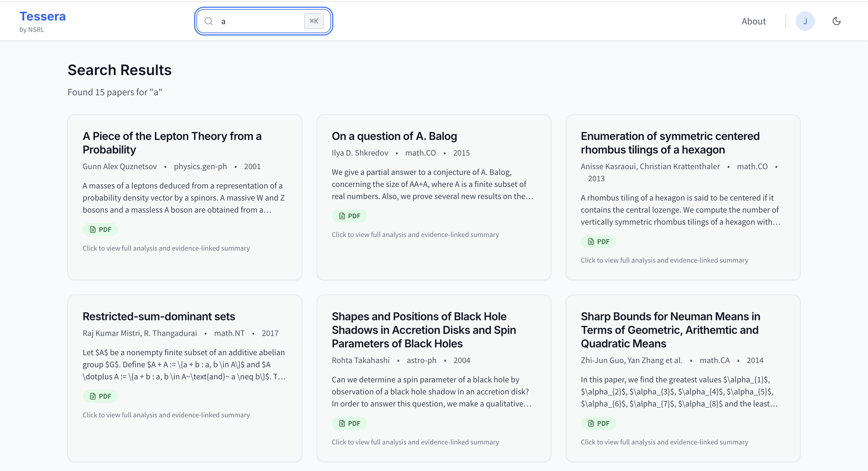Image resolution: width=868 pixels, height=471 pixels.
Task: Click abstract starting 'A rhombus tiling of a hexagon'
Action: (681, 210)
